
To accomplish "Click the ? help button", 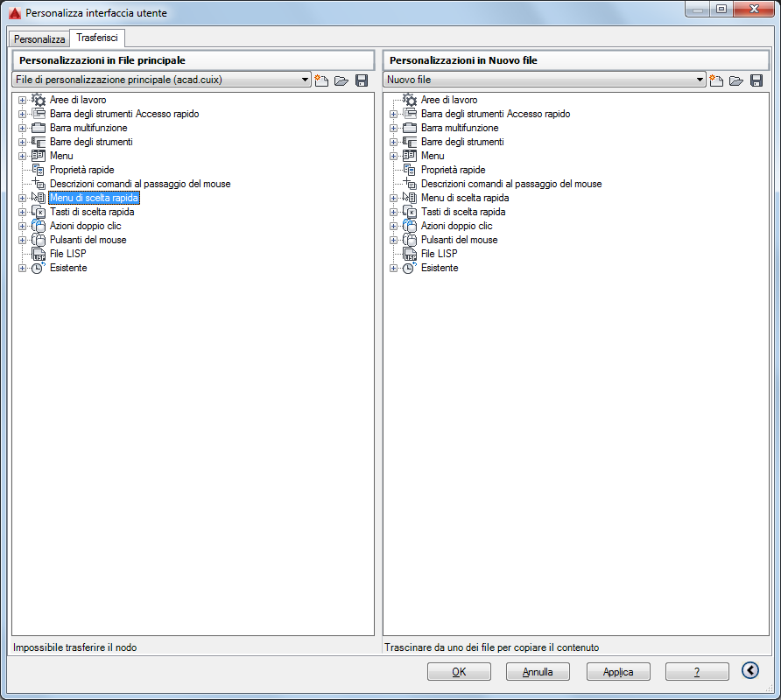I will (x=697, y=672).
